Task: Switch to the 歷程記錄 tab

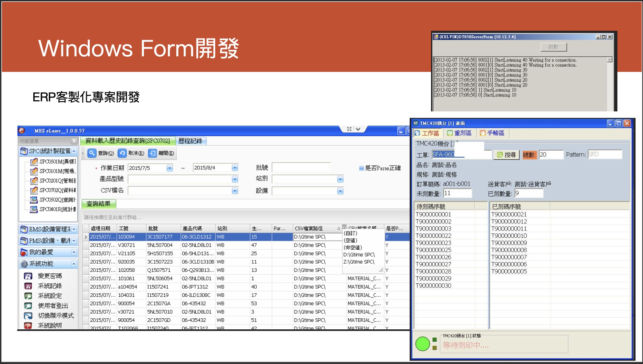Action: pyautogui.click(x=190, y=141)
